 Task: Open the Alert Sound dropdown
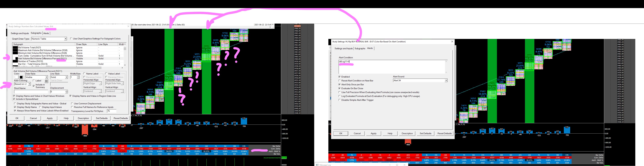tap(420, 80)
